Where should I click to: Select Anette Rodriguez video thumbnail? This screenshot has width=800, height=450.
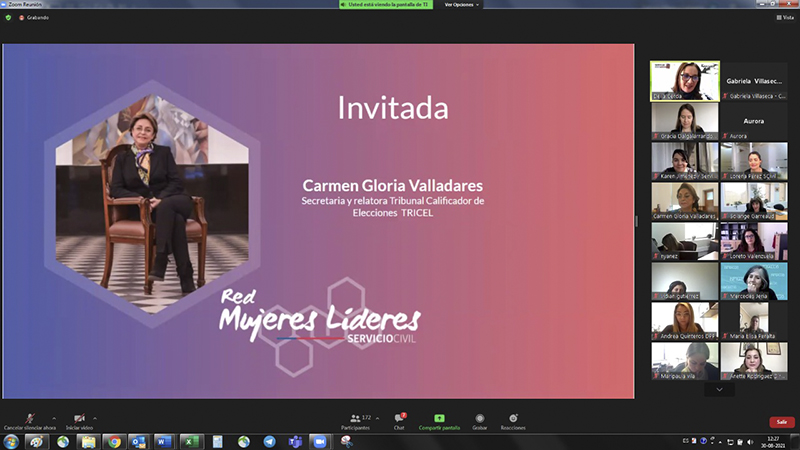click(x=754, y=361)
